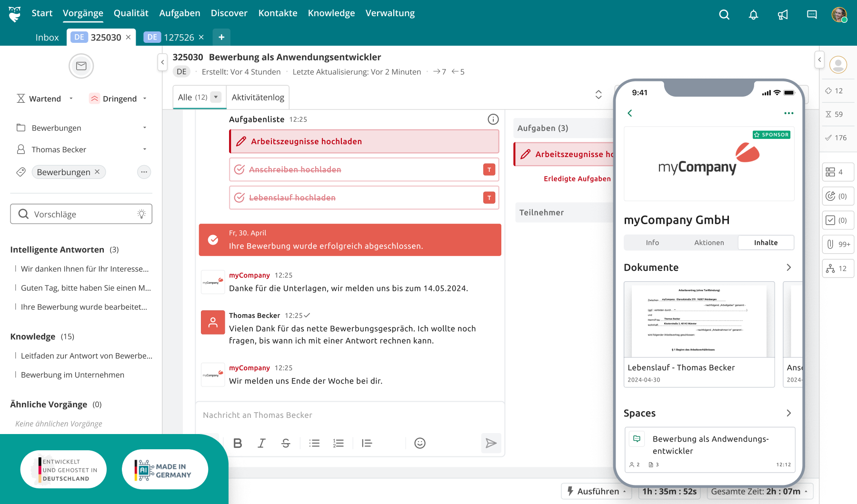Screen dimensions: 857x504
Task: Open phone Spaces chevron
Action: pos(788,413)
